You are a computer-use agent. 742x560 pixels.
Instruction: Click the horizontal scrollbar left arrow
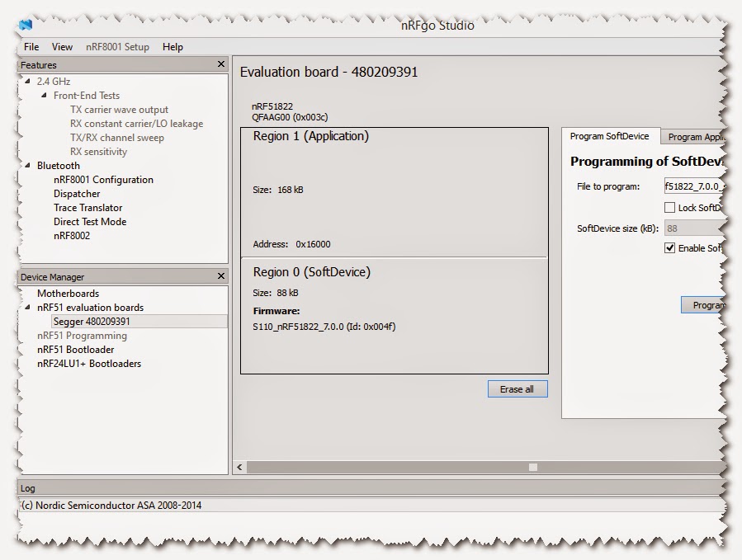[x=239, y=468]
